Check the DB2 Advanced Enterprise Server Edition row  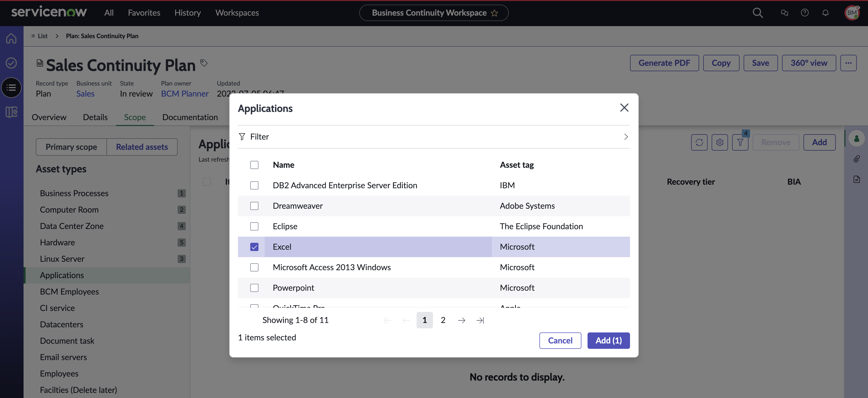tap(254, 185)
